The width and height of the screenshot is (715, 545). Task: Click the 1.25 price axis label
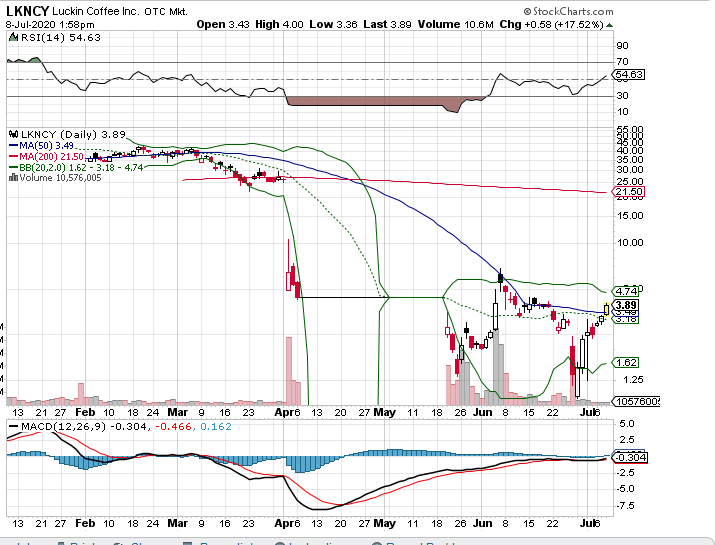click(x=633, y=380)
